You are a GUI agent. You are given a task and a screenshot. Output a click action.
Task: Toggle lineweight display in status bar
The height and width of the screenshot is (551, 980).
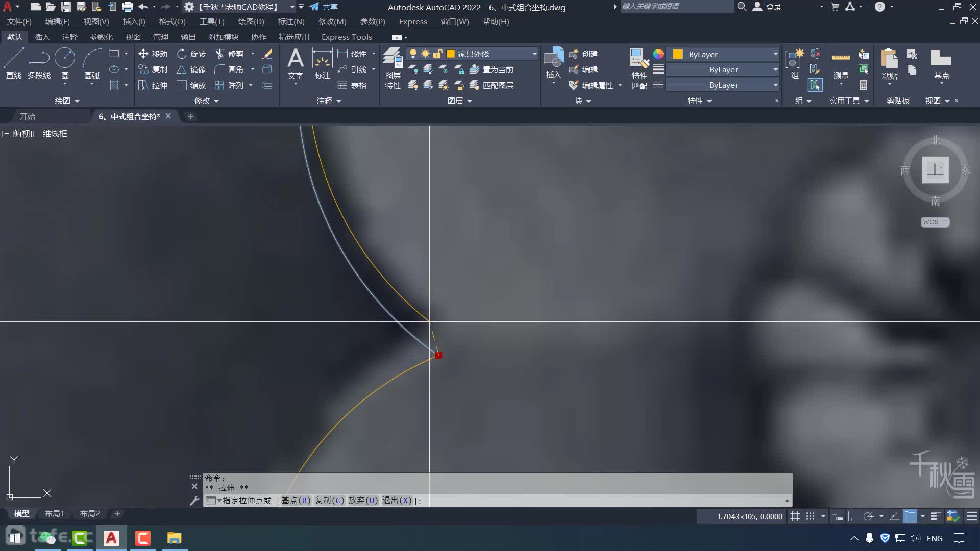coord(936,516)
